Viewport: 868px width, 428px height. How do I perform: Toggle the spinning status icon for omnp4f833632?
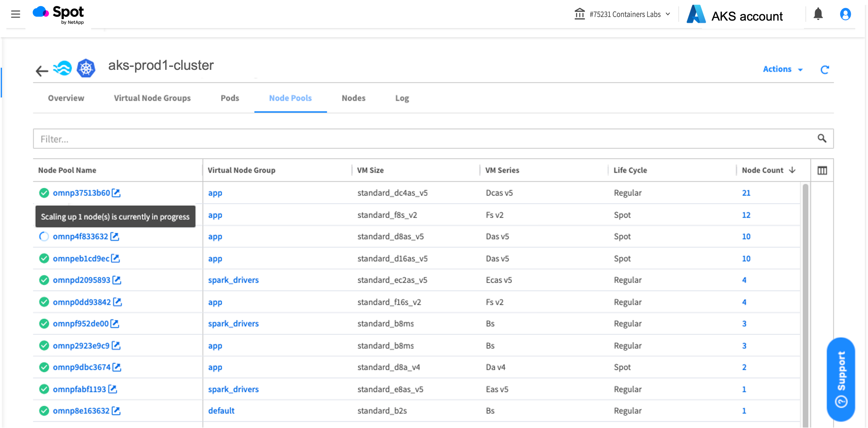pos(44,236)
